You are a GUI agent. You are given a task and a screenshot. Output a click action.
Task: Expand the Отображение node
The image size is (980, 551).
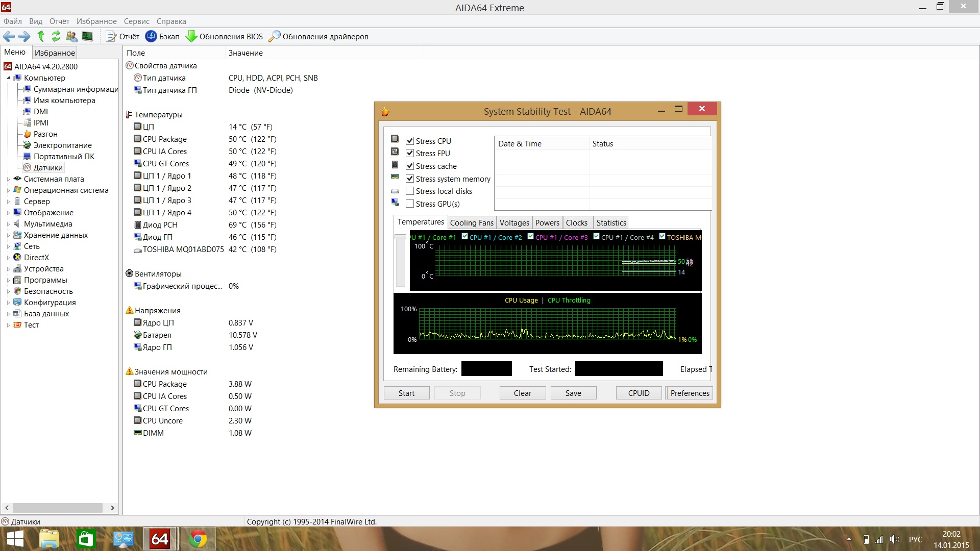[x=8, y=213]
